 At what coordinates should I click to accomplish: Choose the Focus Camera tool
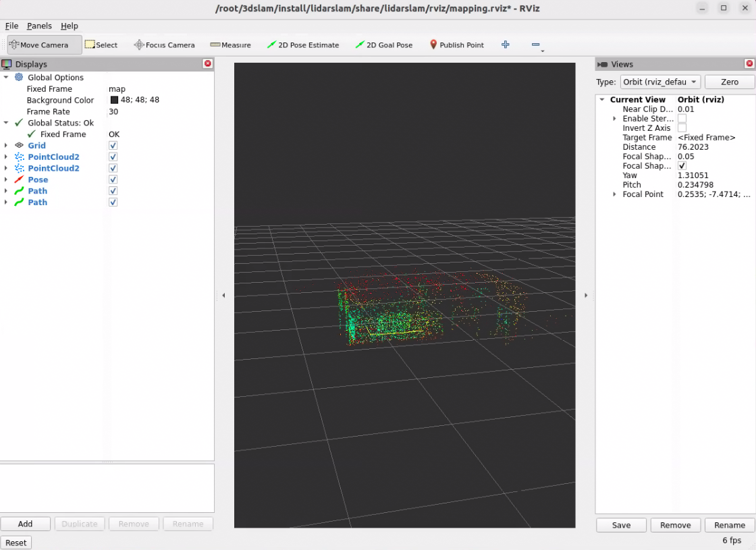click(165, 45)
